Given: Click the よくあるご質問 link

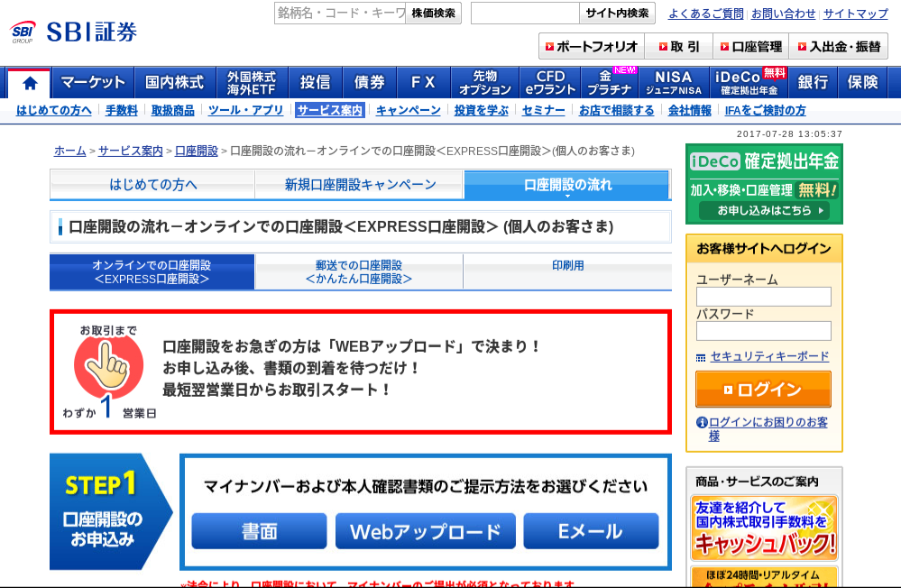Looking at the screenshot, I should pos(705,14).
